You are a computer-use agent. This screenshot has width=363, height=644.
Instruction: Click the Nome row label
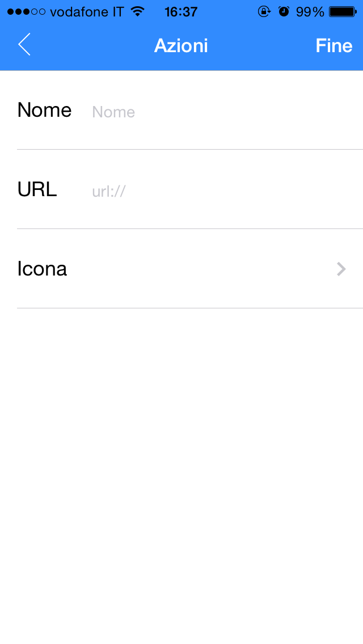(x=44, y=110)
